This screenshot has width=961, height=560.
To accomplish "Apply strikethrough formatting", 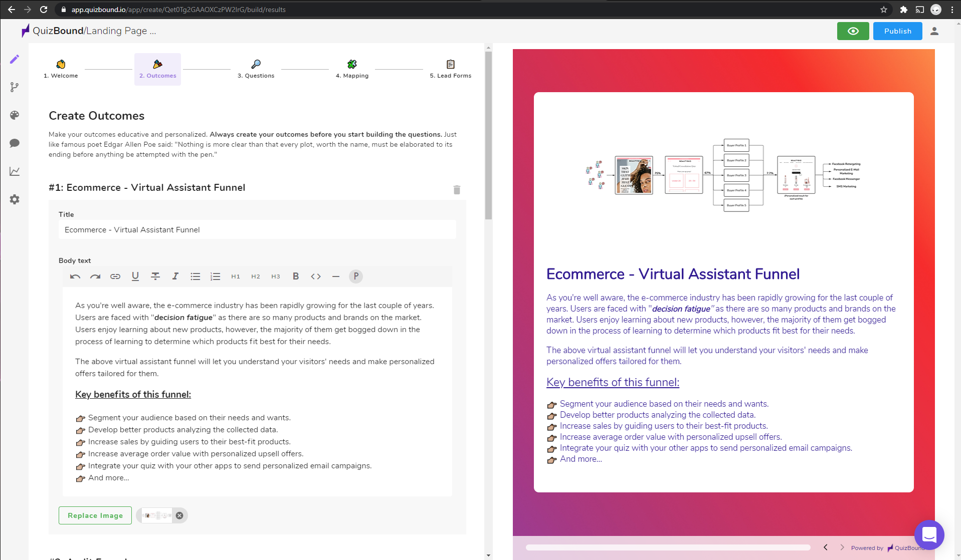I will 155,276.
